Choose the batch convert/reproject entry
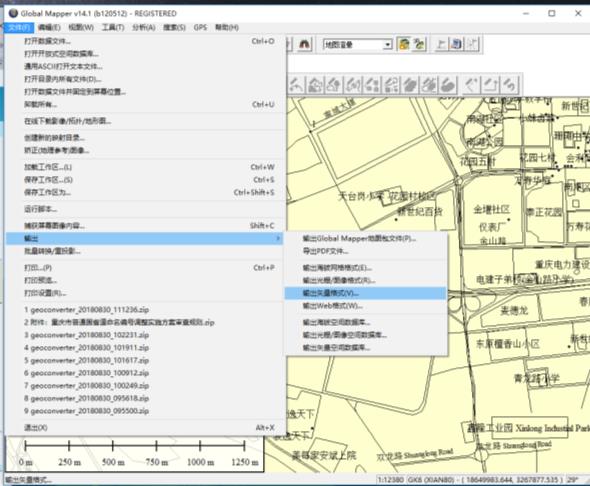 (145, 251)
